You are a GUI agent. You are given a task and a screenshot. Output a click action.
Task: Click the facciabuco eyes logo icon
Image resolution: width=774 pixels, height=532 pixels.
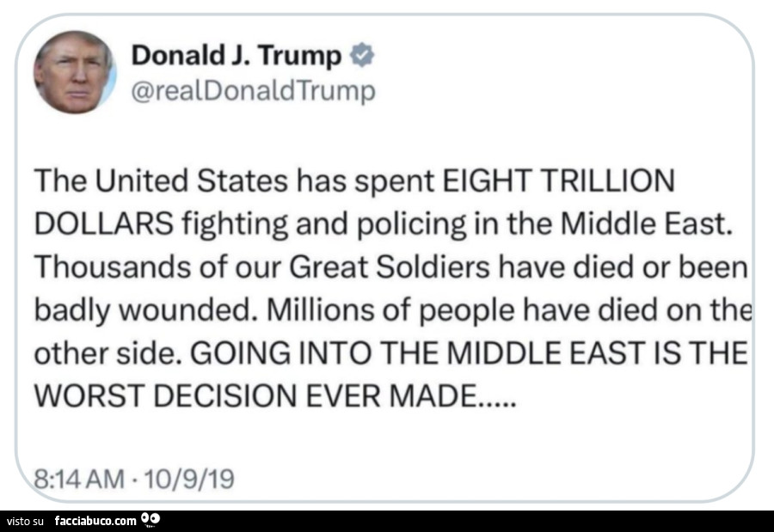pyautogui.click(x=150, y=519)
